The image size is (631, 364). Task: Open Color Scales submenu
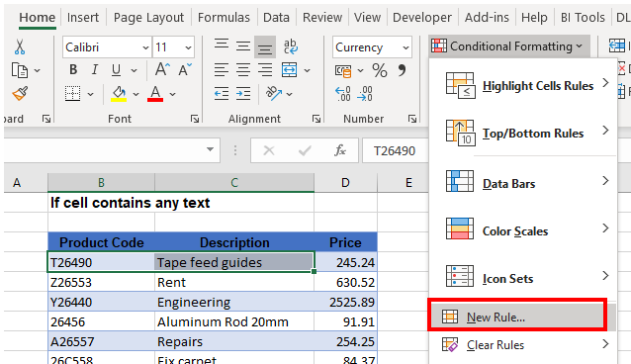(523, 230)
